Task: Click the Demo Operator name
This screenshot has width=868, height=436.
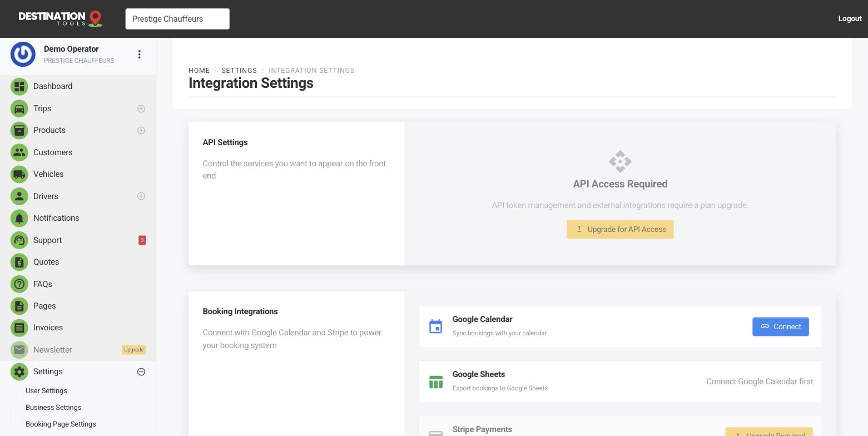Action: (71, 49)
